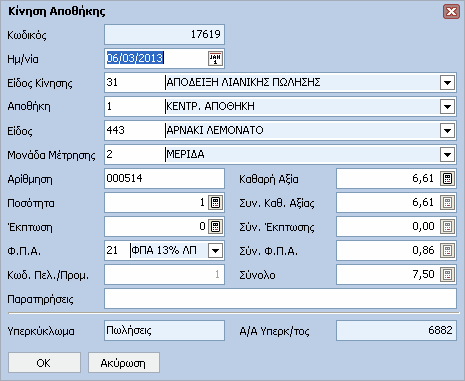
Task: Expand the Είδος Κίνησης dropdown list
Action: pos(447,82)
